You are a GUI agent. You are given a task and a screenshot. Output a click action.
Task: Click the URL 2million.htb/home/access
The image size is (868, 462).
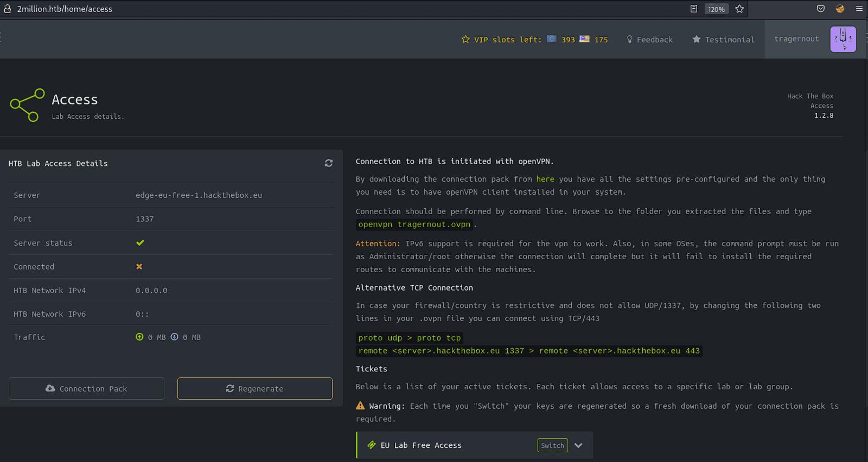[65, 9]
